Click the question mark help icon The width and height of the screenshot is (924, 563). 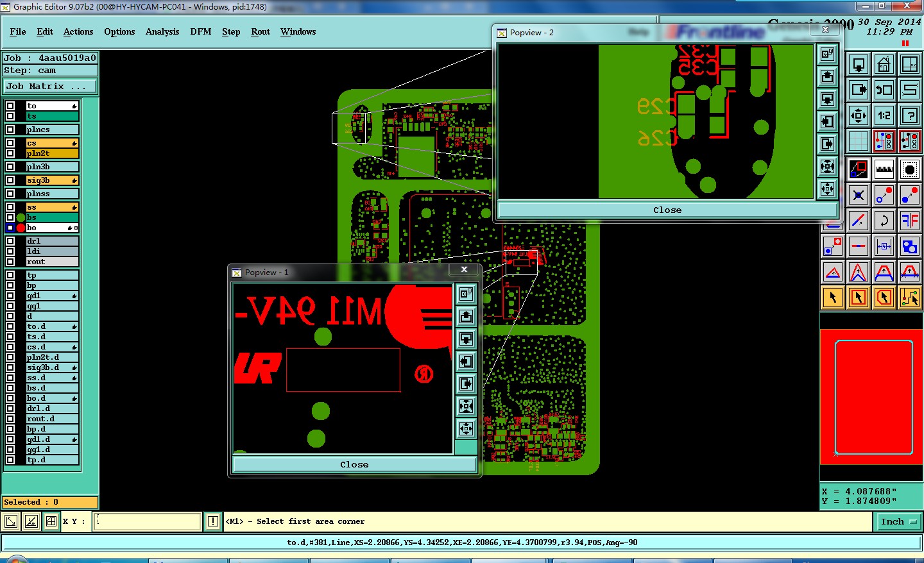(x=910, y=115)
